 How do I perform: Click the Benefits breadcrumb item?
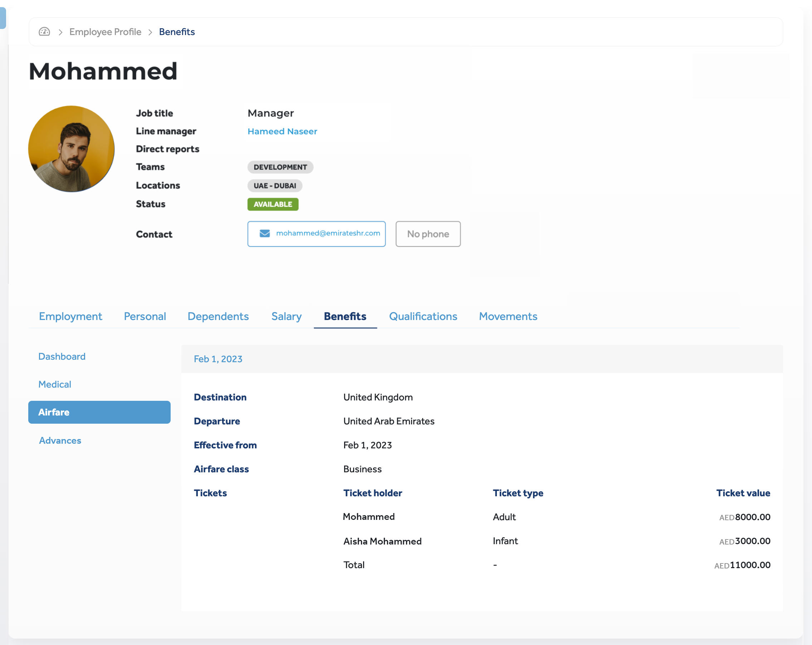[177, 31]
